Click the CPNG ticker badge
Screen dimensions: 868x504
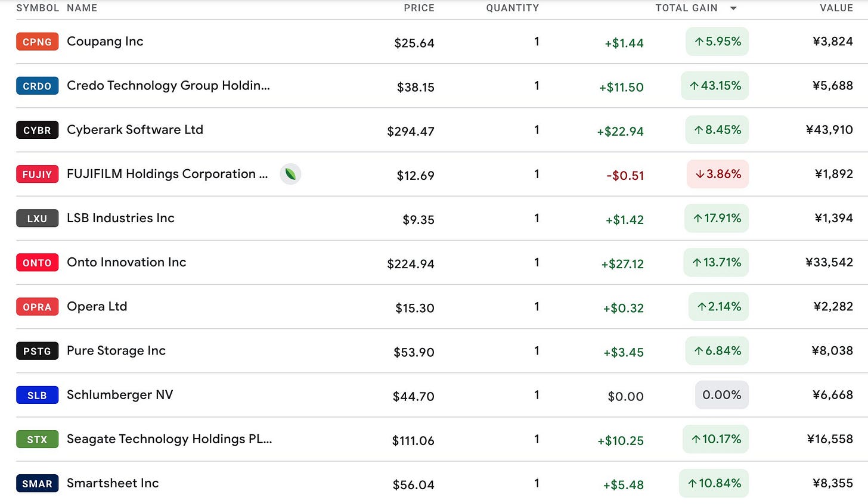tap(37, 42)
